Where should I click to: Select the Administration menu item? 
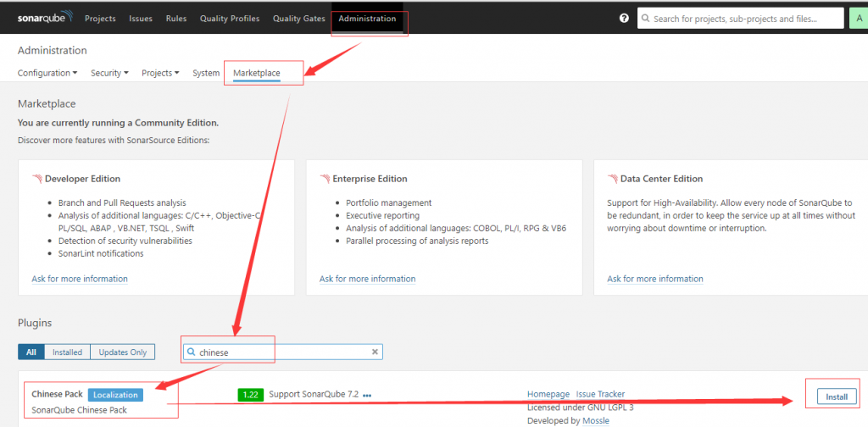pyautogui.click(x=368, y=19)
